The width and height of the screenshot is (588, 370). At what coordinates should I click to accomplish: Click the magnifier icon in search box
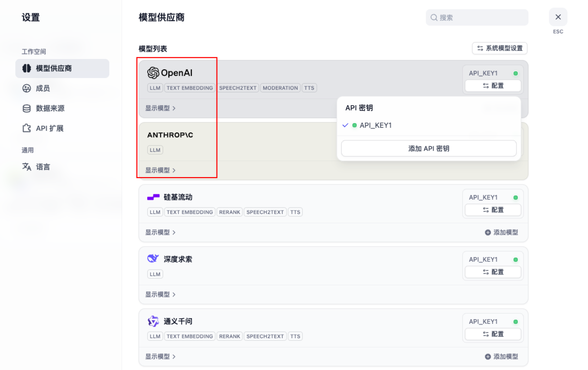(434, 17)
